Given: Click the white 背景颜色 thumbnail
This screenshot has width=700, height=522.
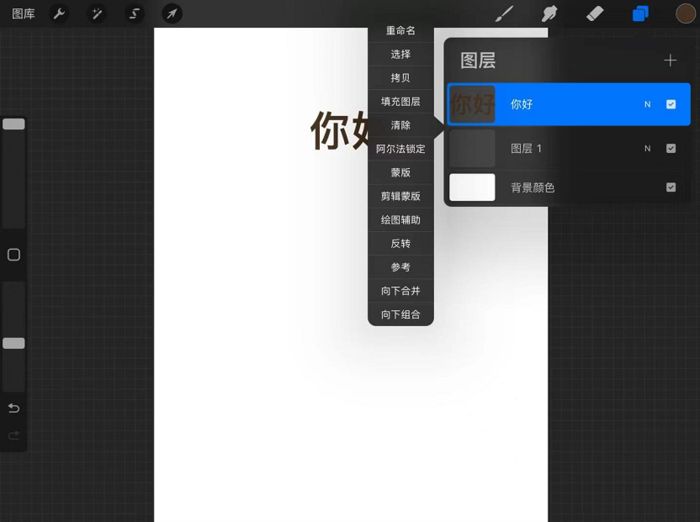Looking at the screenshot, I should (472, 187).
